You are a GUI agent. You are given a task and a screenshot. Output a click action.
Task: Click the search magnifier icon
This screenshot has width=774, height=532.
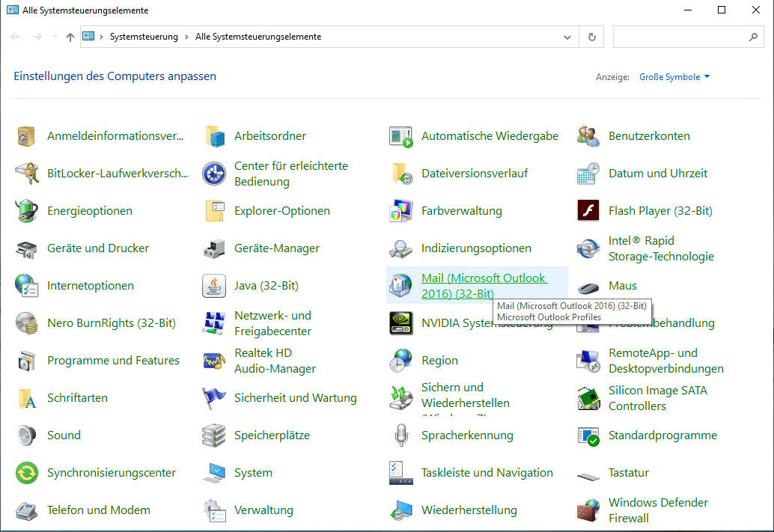[753, 37]
